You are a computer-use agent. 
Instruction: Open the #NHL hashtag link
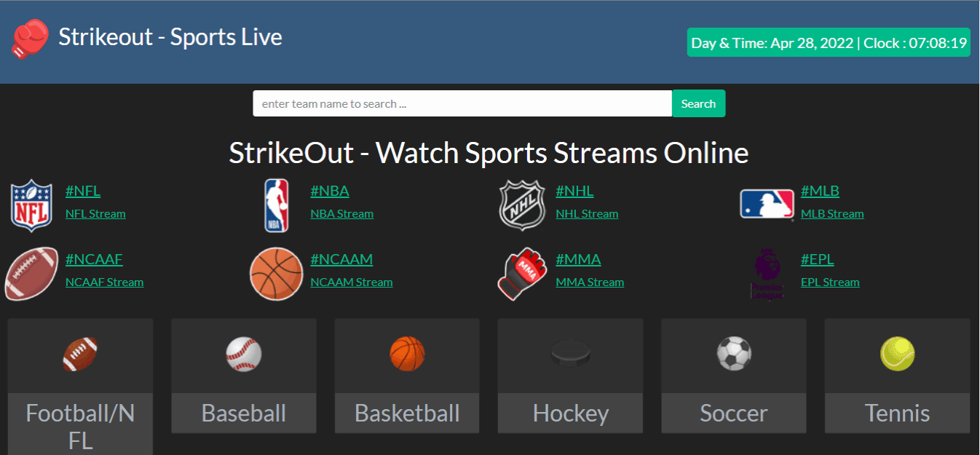click(575, 191)
